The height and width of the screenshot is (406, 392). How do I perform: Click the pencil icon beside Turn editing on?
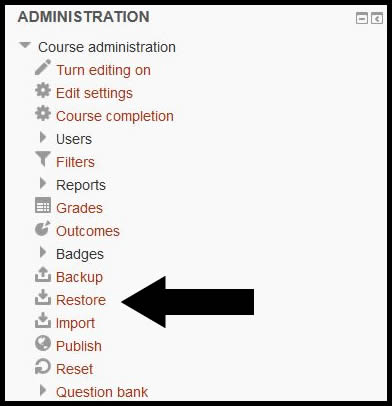pyautogui.click(x=43, y=67)
